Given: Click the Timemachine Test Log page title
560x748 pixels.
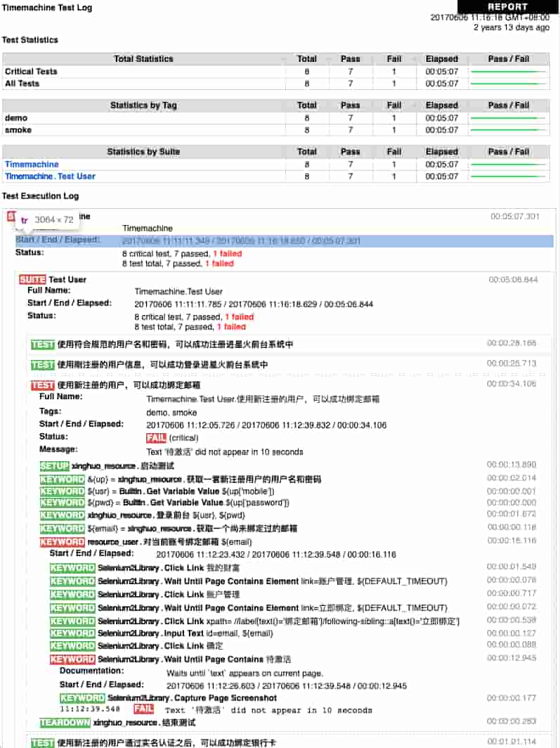Looking at the screenshot, I should tap(47, 8).
